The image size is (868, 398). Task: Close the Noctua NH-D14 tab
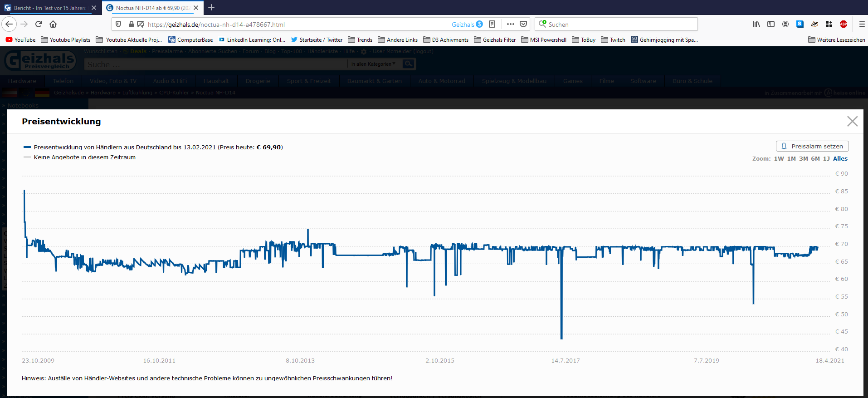196,8
